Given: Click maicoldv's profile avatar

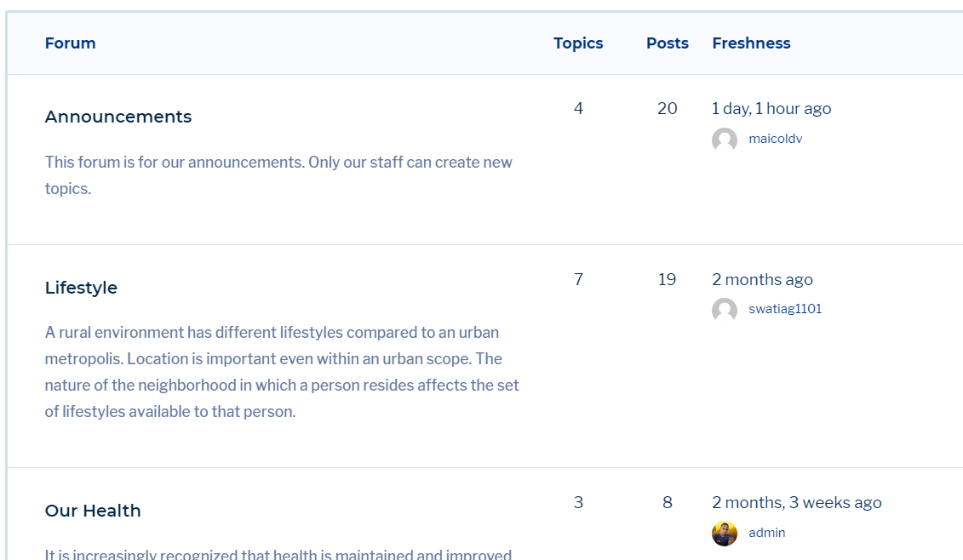Looking at the screenshot, I should [725, 140].
